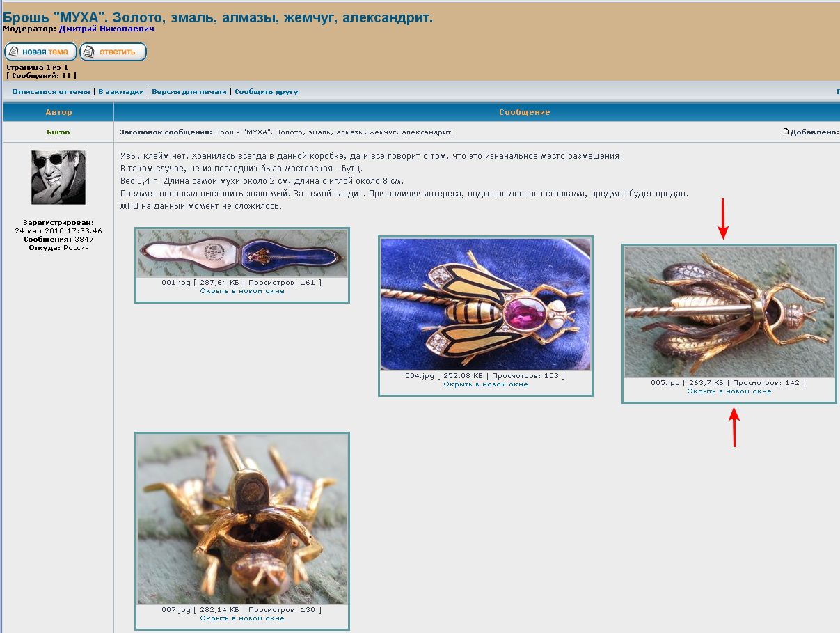
Task: Open the 004.jpg fly brooch thumbnail
Action: click(x=486, y=304)
